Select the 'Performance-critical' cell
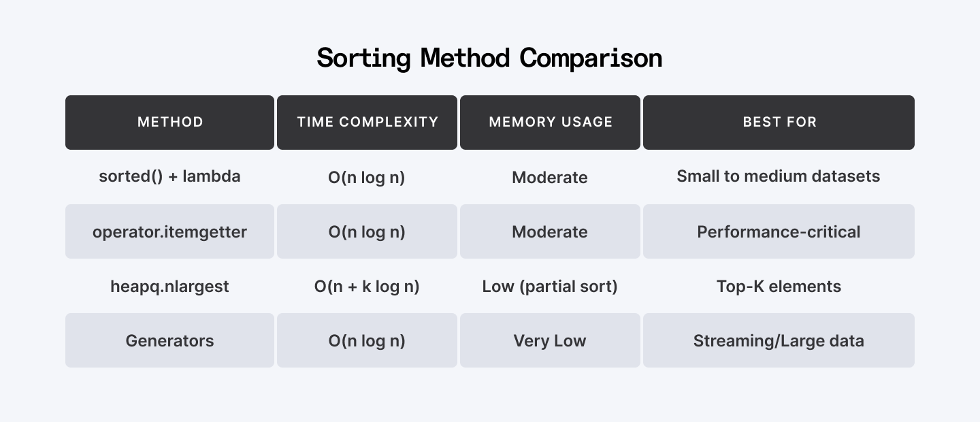This screenshot has width=980, height=422. (779, 231)
